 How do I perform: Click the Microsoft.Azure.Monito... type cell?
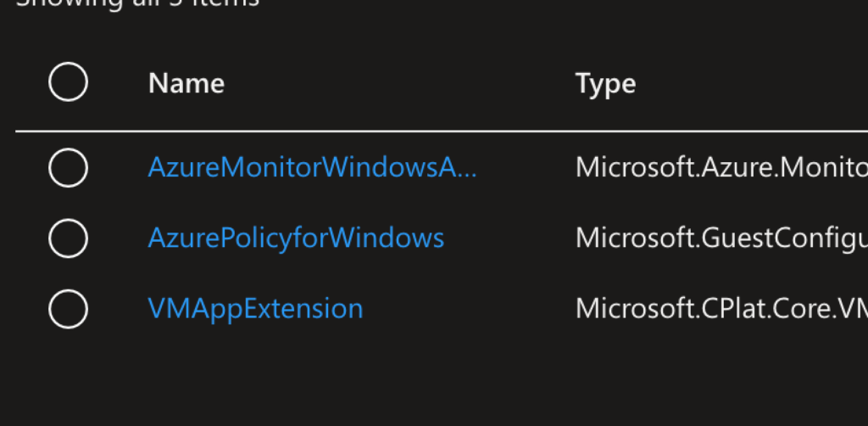(x=721, y=167)
